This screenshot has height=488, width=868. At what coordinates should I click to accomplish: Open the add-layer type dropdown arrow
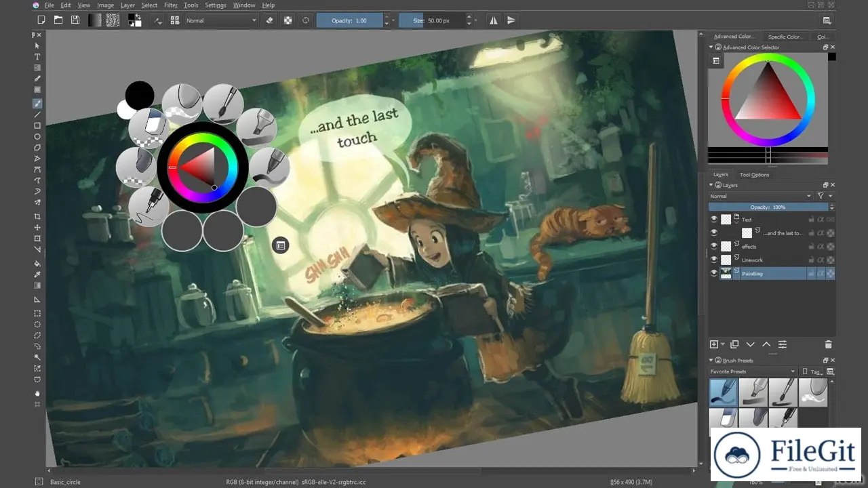point(723,344)
